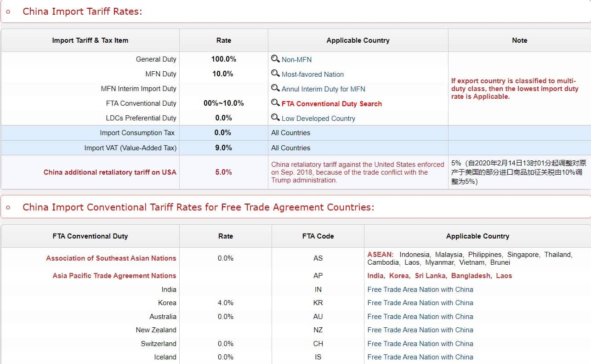The width and height of the screenshot is (591, 364).
Task: Click the Import Tariff & Tax Item column header
Action: 90,40
